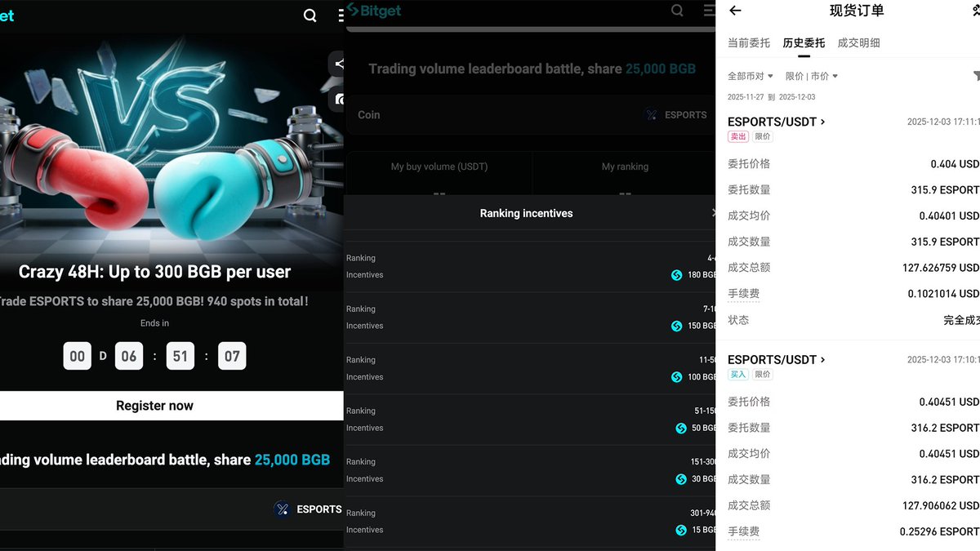Tap the Coin label in leaderboard screen
980x551 pixels.
(x=369, y=115)
